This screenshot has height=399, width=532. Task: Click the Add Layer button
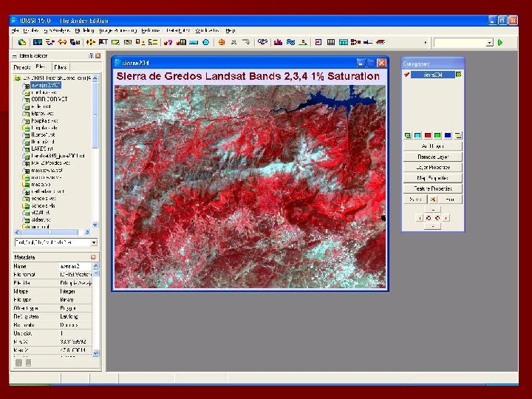tap(432, 146)
